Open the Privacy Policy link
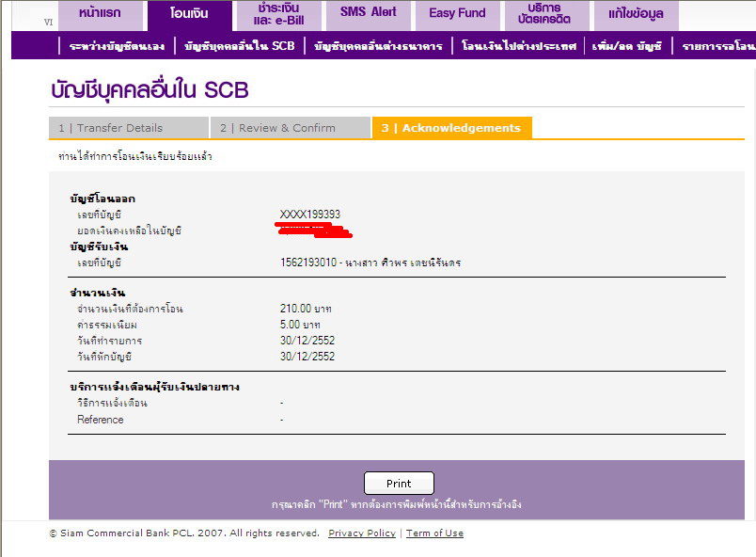Image resolution: width=756 pixels, height=557 pixels. coord(362,533)
